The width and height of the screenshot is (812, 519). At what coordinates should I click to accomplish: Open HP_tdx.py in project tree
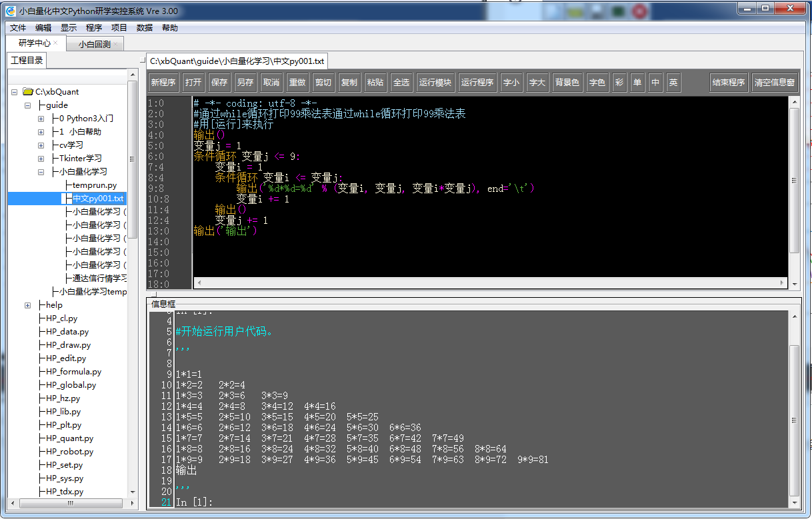(64, 492)
